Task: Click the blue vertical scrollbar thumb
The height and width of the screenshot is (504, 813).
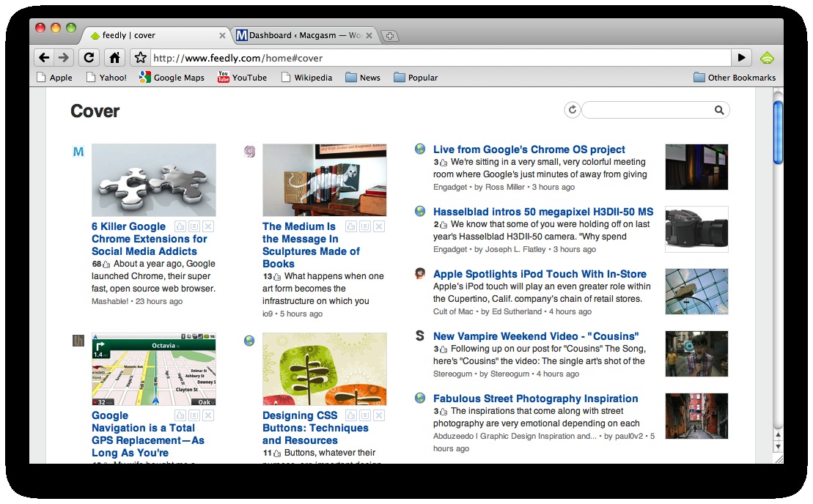Action: (x=777, y=132)
